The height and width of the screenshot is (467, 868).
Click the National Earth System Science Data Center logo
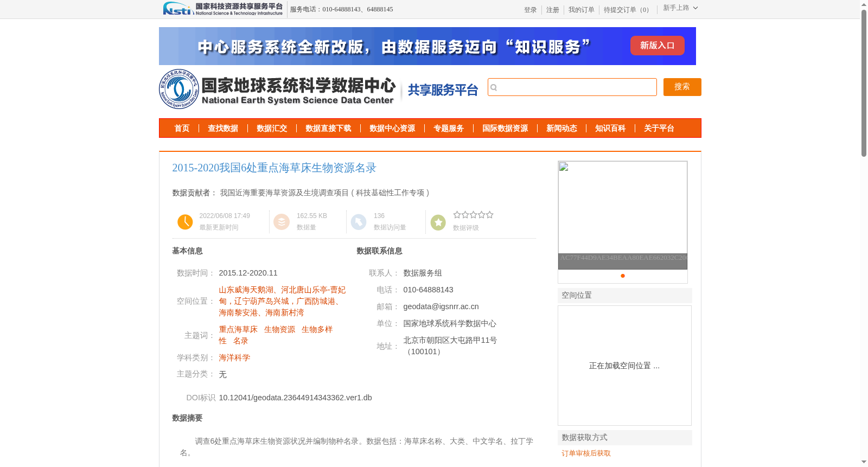point(277,89)
